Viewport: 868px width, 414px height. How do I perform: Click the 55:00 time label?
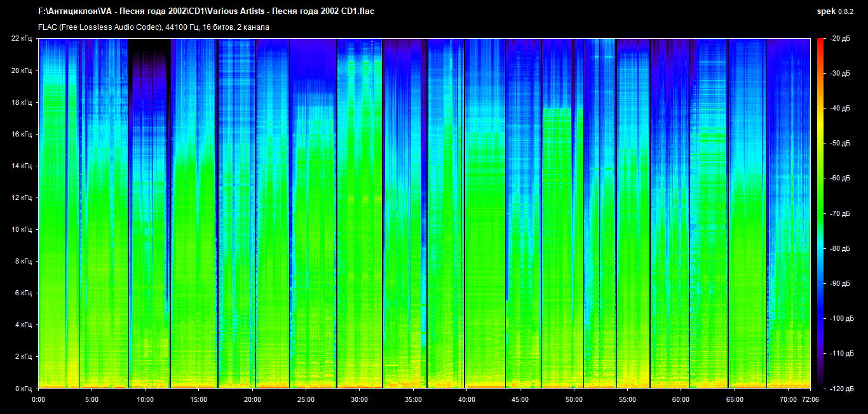tap(627, 400)
